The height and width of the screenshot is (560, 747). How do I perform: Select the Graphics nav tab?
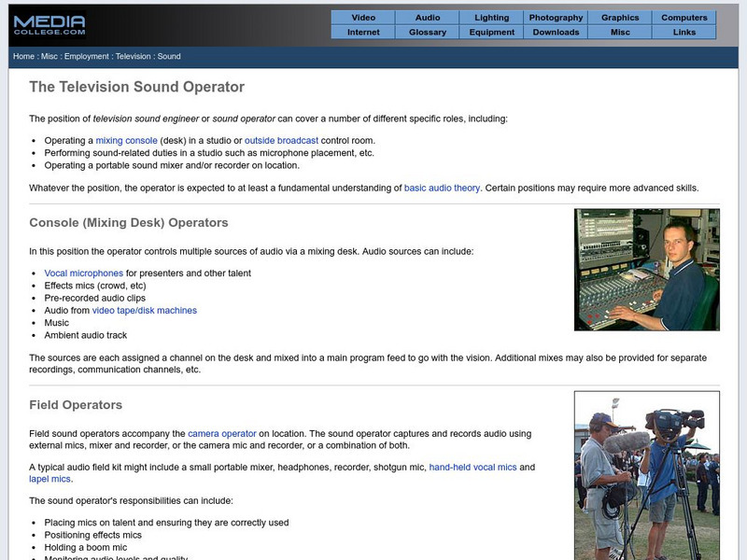click(x=620, y=18)
